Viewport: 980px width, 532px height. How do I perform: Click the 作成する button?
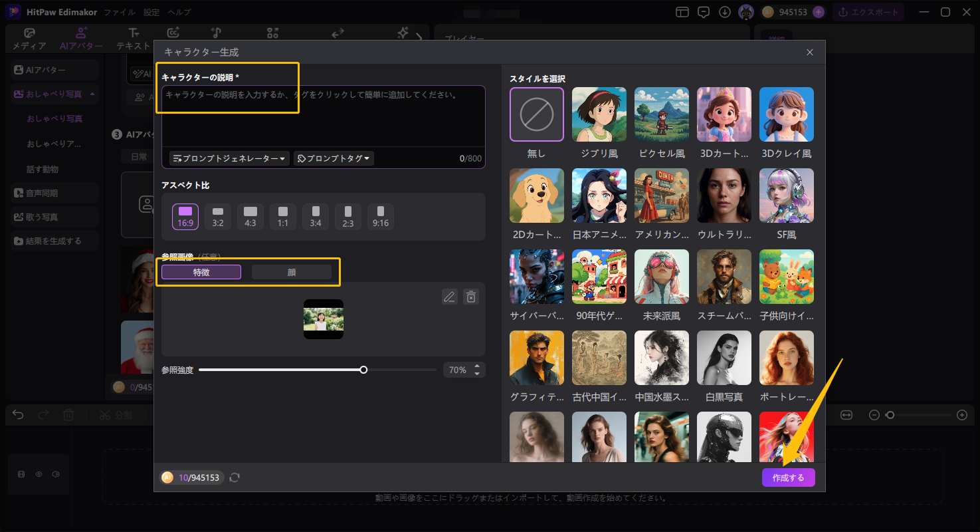pos(788,477)
